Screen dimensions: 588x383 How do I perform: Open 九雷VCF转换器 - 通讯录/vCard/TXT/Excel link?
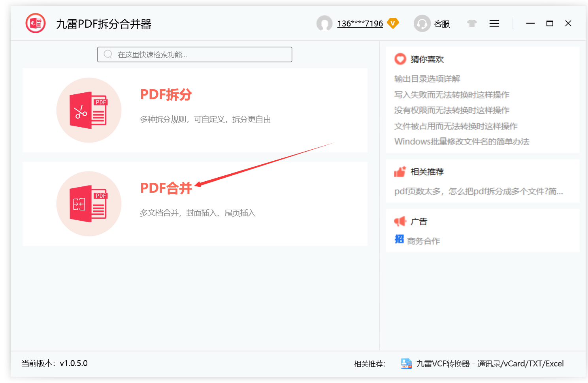click(x=490, y=364)
